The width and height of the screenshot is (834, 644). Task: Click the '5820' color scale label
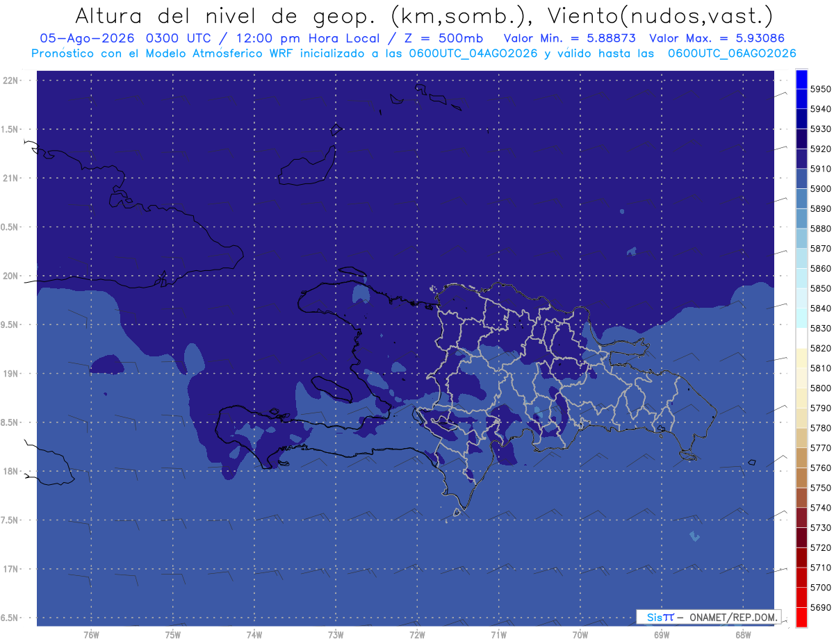[820, 348]
